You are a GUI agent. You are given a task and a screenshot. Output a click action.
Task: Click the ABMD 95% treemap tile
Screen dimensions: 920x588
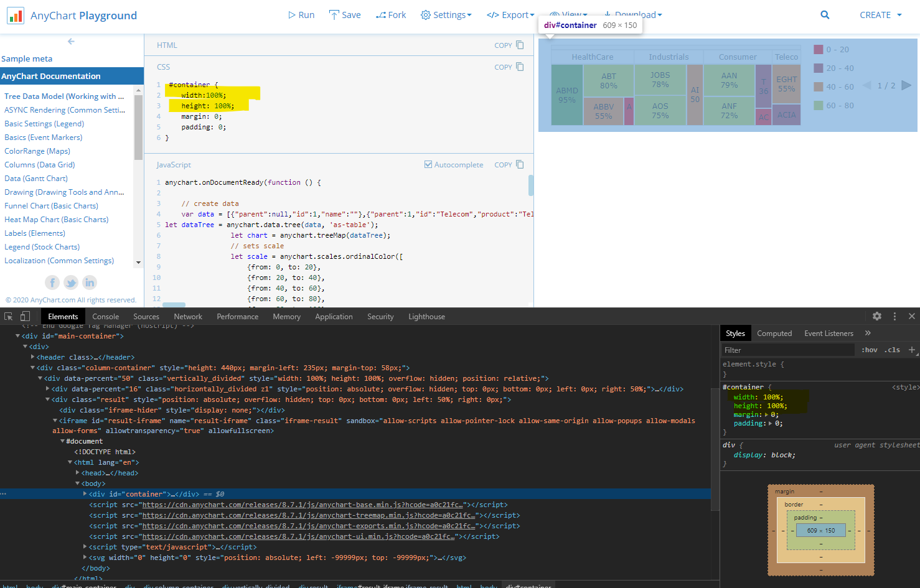click(x=567, y=95)
